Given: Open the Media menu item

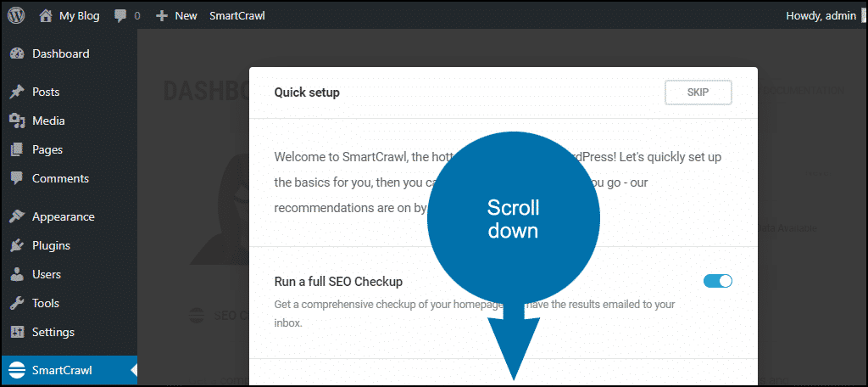Looking at the screenshot, I should 48,121.
